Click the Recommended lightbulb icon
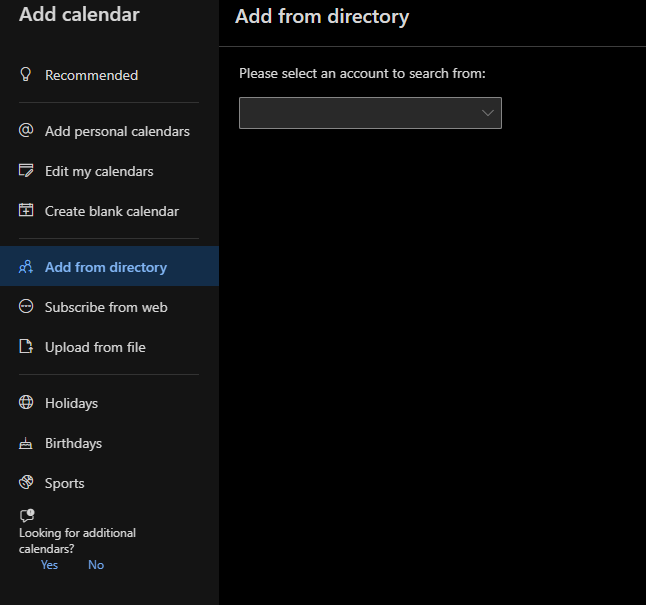The height and width of the screenshot is (605, 646). [x=26, y=75]
